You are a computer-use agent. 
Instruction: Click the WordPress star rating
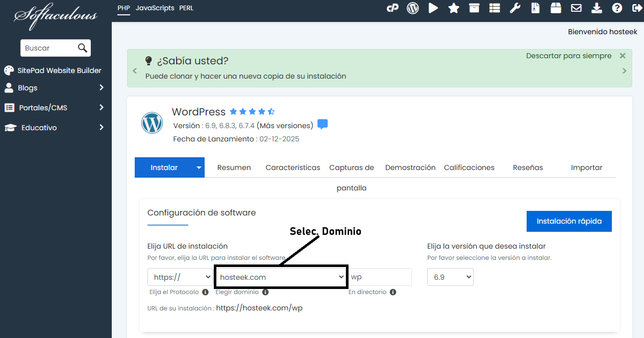pos(252,111)
